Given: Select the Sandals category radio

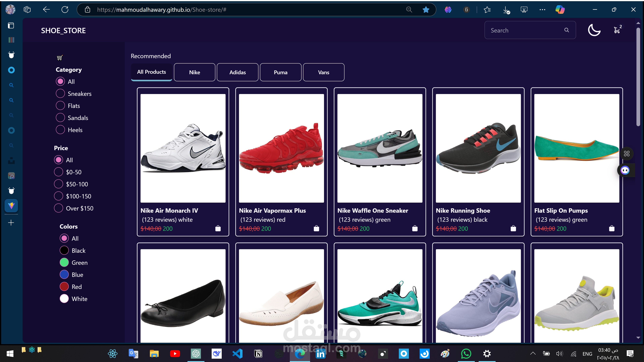Looking at the screenshot, I should click(x=60, y=117).
